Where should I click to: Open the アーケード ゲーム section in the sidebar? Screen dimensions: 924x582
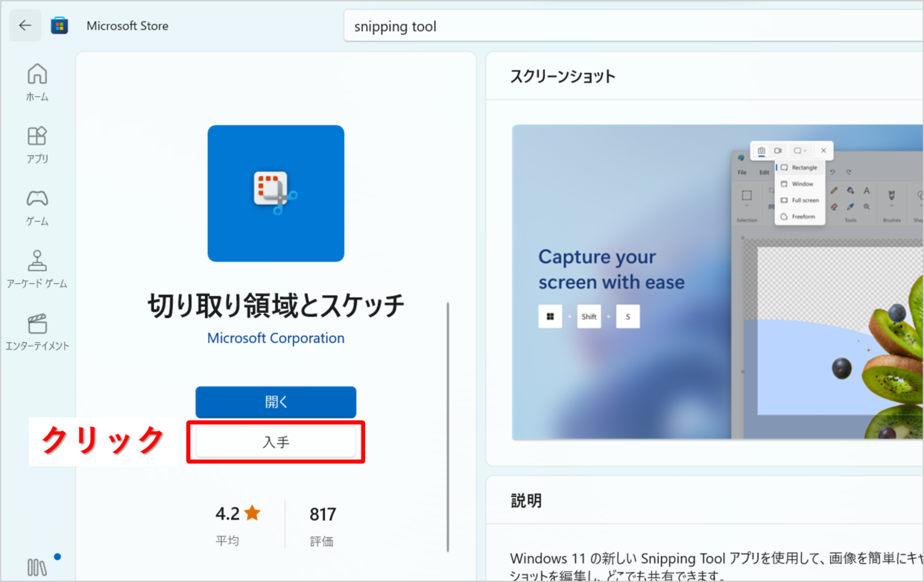click(37, 270)
